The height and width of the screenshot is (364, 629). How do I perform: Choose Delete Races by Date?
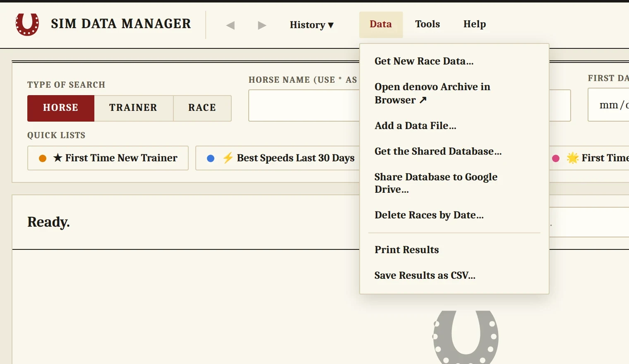pos(454,215)
